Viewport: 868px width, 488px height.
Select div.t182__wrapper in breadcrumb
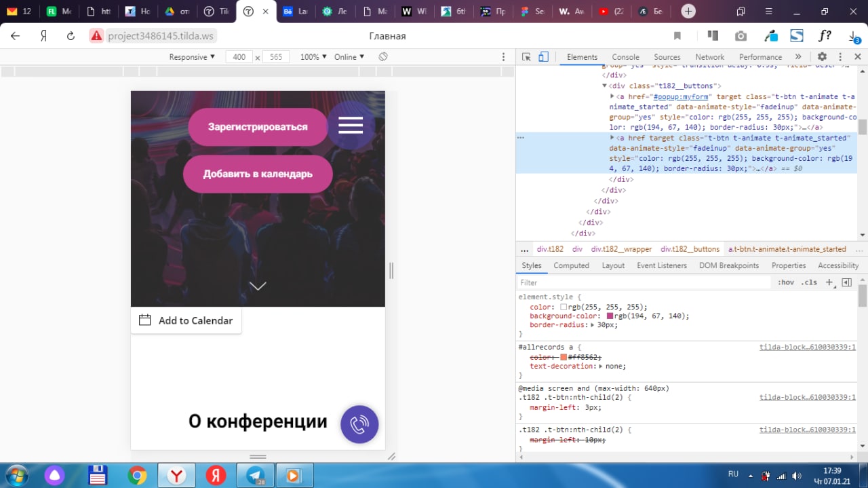(621, 249)
